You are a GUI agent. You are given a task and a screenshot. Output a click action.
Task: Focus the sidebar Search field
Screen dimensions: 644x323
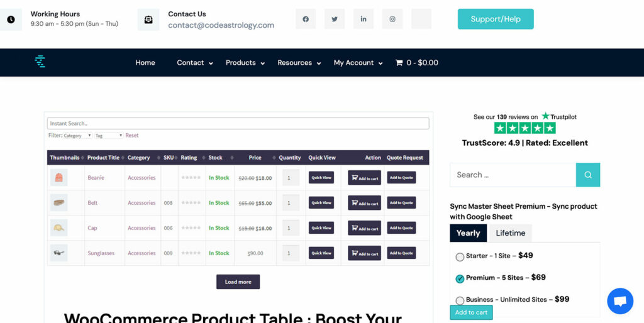[x=513, y=175]
